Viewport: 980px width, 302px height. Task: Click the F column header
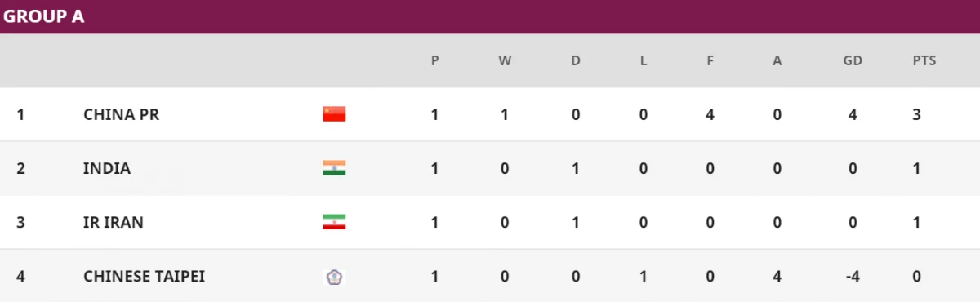[x=710, y=60]
